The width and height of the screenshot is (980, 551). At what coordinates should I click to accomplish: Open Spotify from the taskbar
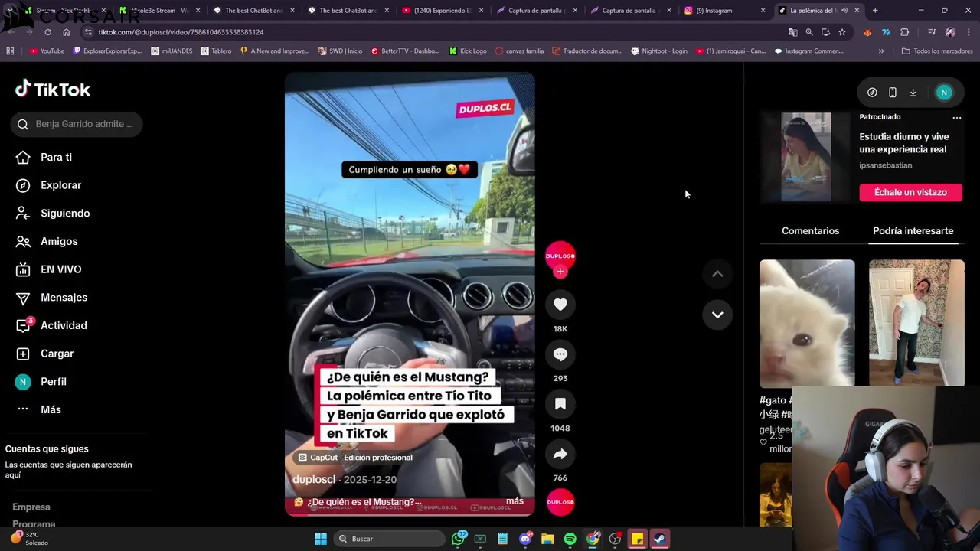pos(570,539)
